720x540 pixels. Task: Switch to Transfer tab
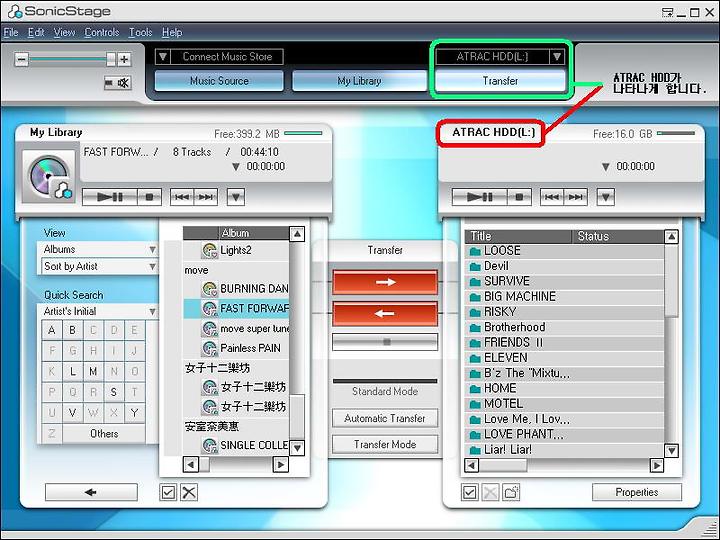[x=500, y=81]
